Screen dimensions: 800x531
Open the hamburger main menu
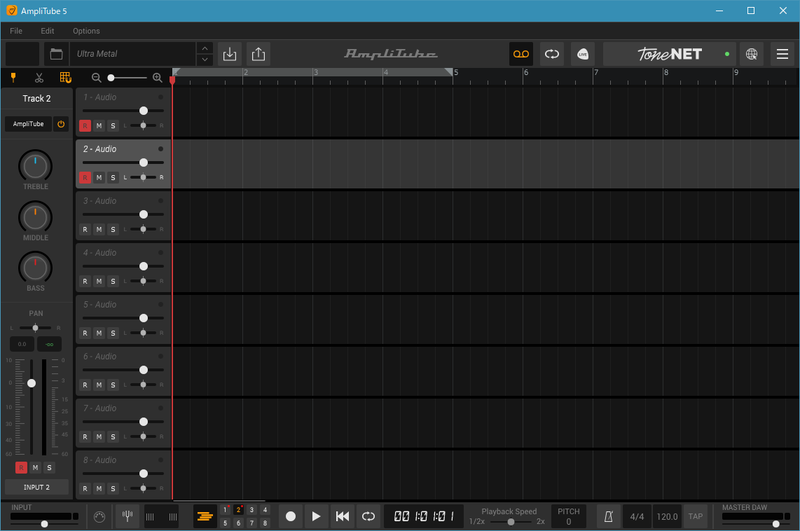click(782, 54)
